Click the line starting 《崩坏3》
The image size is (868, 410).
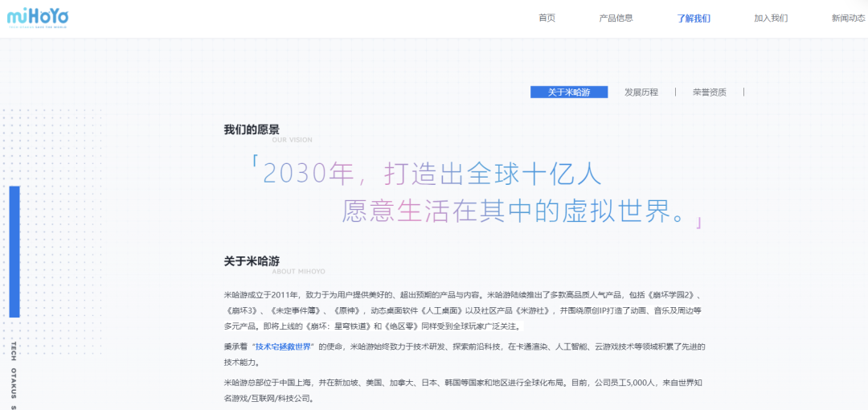point(462,310)
